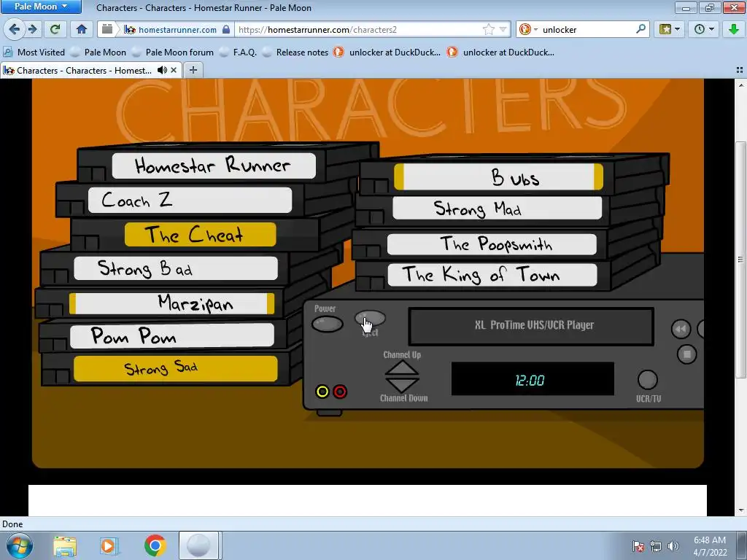Select the Marzipan tape
Viewport: 747px width, 560px height.
pyautogui.click(x=171, y=303)
